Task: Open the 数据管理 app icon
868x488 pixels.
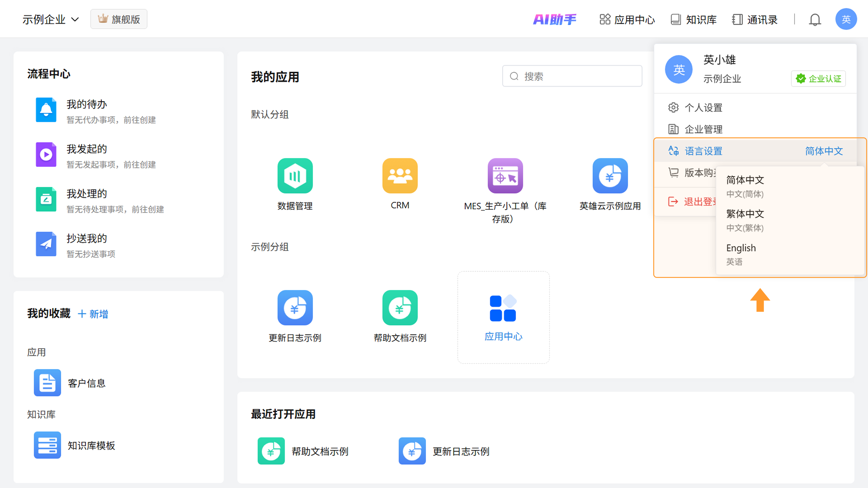Action: [x=295, y=176]
